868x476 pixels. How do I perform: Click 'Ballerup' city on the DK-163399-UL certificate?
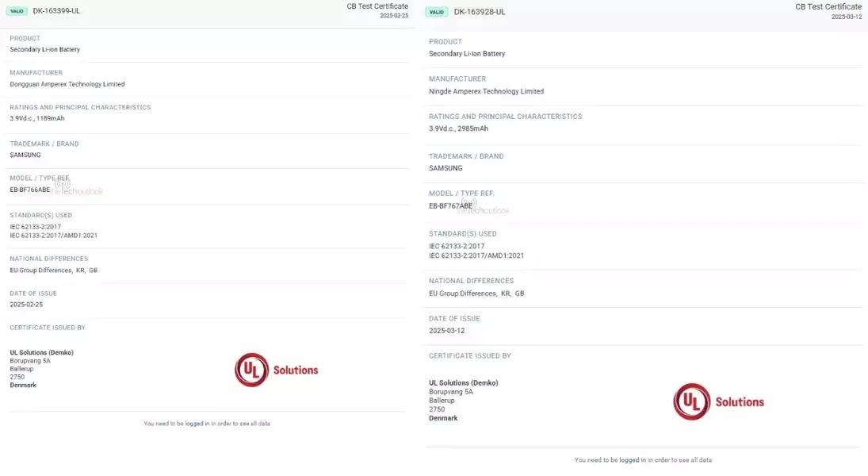coord(21,369)
